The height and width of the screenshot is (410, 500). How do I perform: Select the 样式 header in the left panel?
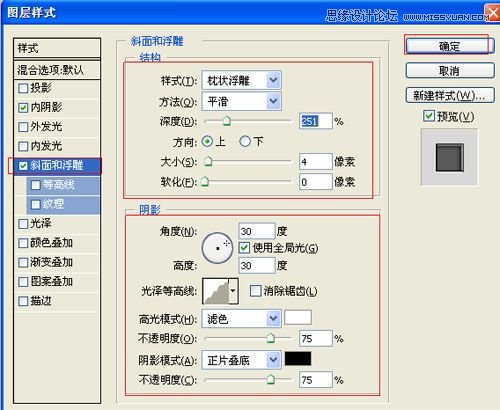tap(57, 48)
